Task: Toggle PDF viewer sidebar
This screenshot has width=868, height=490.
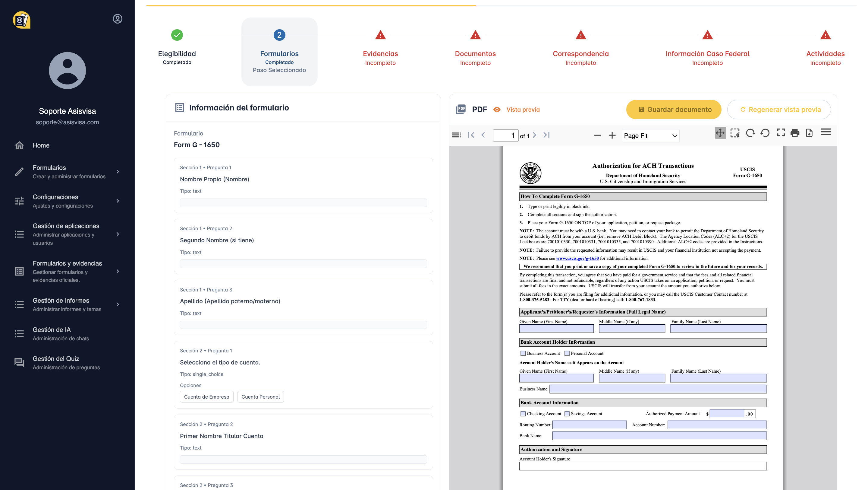Action: click(x=456, y=135)
